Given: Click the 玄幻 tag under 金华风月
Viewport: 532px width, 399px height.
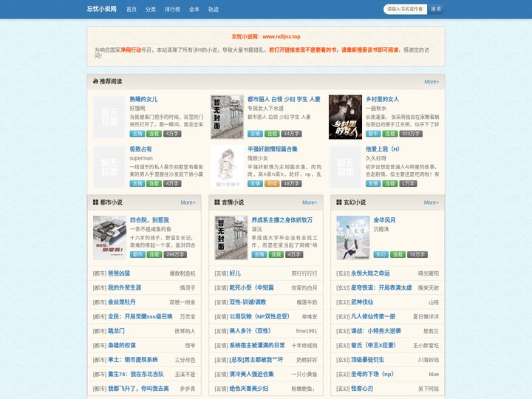Looking at the screenshot, I should click(381, 254).
